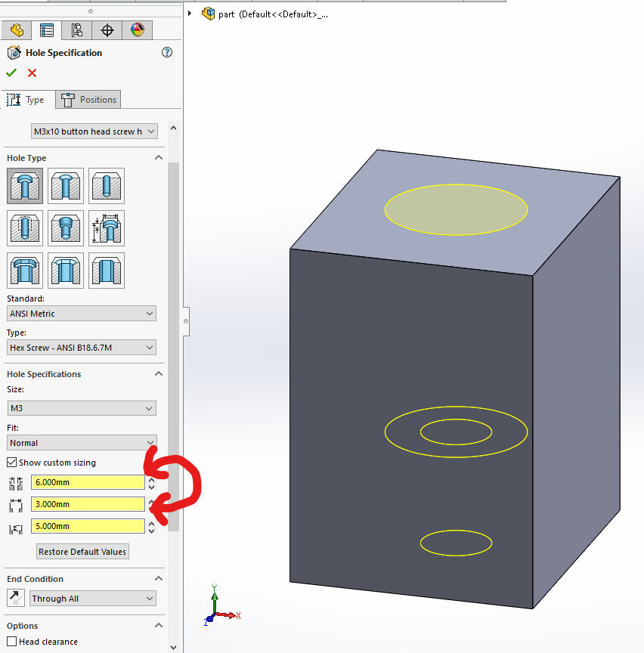Collapse the Hole Type section
Viewport: 644px width, 653px height.
tap(158, 157)
